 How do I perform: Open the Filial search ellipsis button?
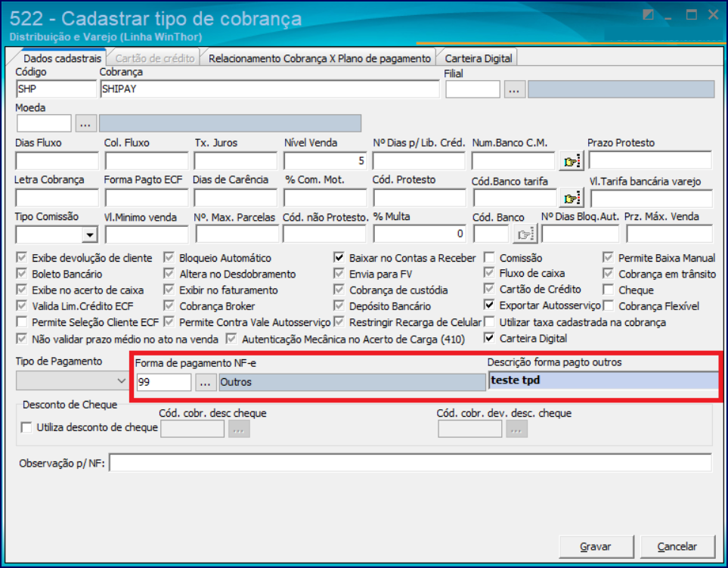coord(514,89)
